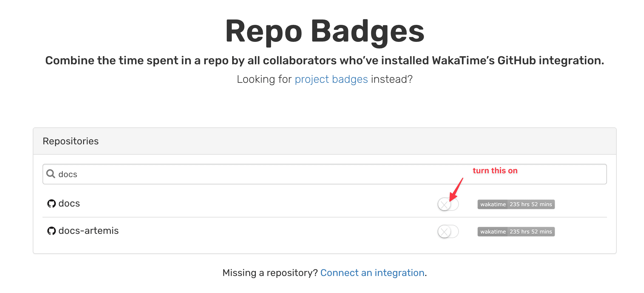Select the docs-artemis repository name
Viewport: 644px width, 293px height.
click(x=88, y=231)
